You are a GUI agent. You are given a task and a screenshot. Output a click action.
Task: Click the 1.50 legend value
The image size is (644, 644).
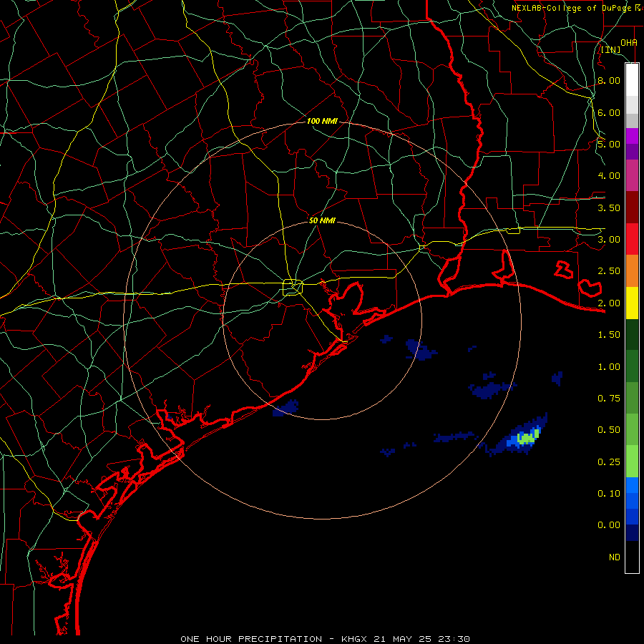(x=609, y=335)
